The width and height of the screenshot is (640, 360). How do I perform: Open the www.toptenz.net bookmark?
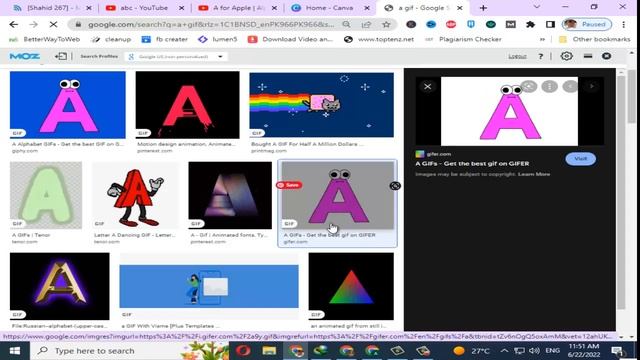tap(379, 40)
